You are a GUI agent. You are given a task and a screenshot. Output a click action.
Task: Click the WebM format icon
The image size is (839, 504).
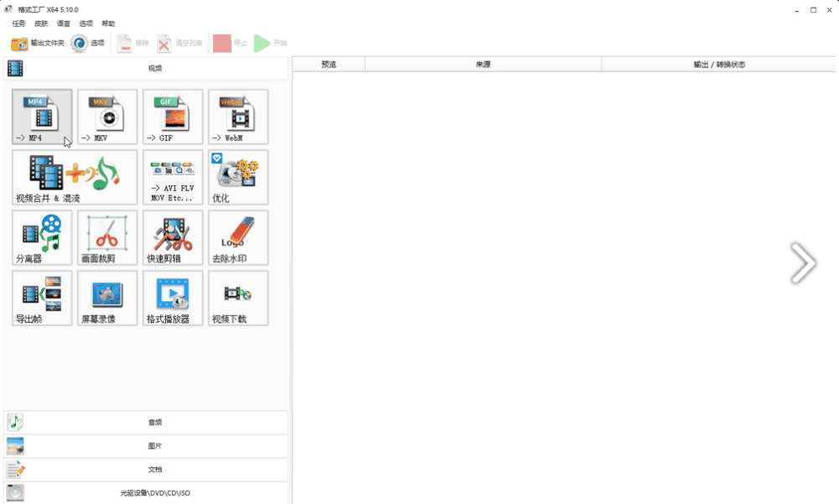238,117
